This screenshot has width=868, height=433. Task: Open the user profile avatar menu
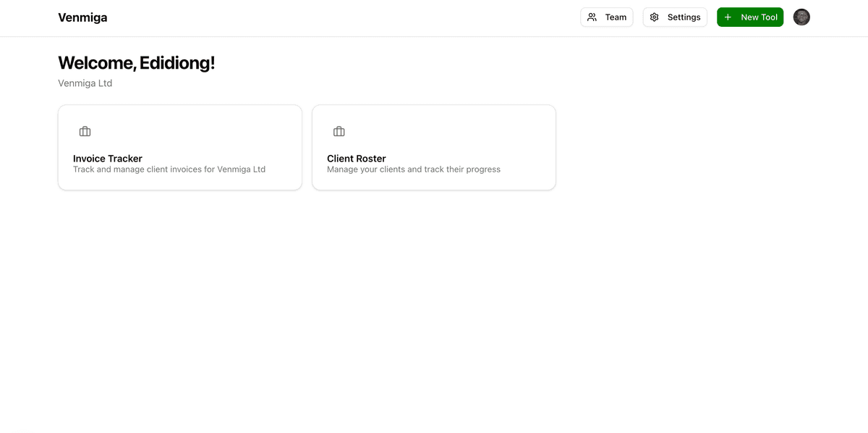point(801,17)
